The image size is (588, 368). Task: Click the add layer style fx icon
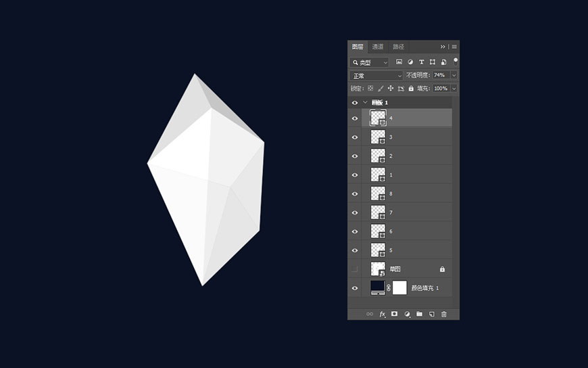pyautogui.click(x=382, y=314)
